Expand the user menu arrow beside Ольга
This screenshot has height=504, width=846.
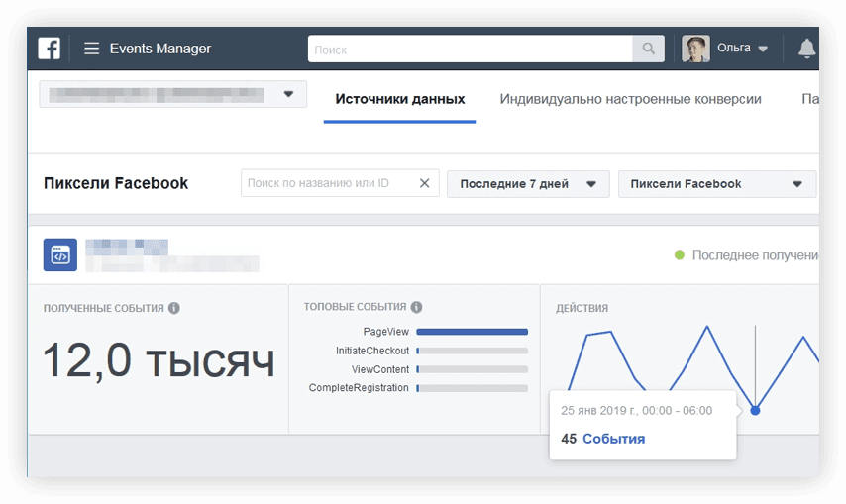click(763, 49)
